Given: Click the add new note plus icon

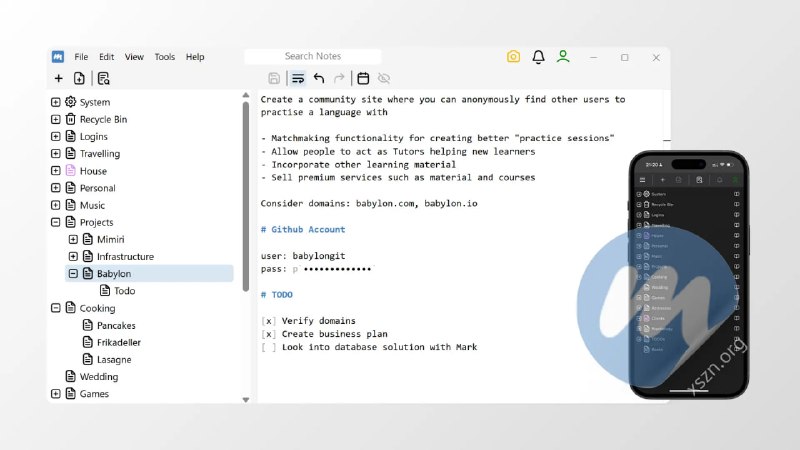Looking at the screenshot, I should tap(58, 78).
